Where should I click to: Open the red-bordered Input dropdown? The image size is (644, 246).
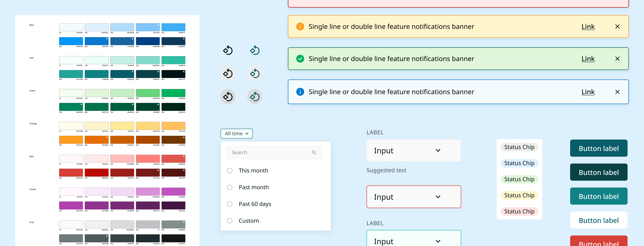click(x=414, y=197)
